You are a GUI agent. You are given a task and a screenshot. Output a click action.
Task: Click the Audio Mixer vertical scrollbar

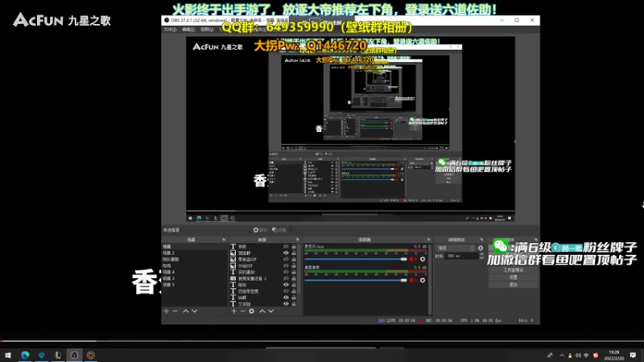coord(430,279)
